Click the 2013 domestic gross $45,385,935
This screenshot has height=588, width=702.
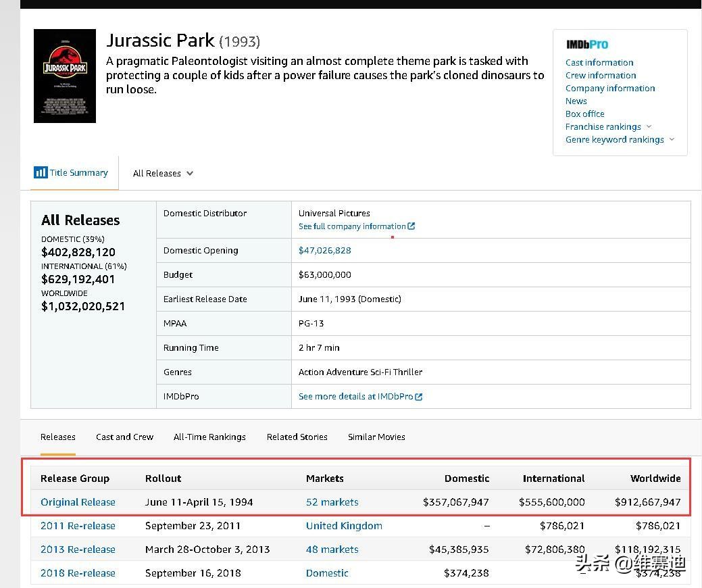(459, 549)
